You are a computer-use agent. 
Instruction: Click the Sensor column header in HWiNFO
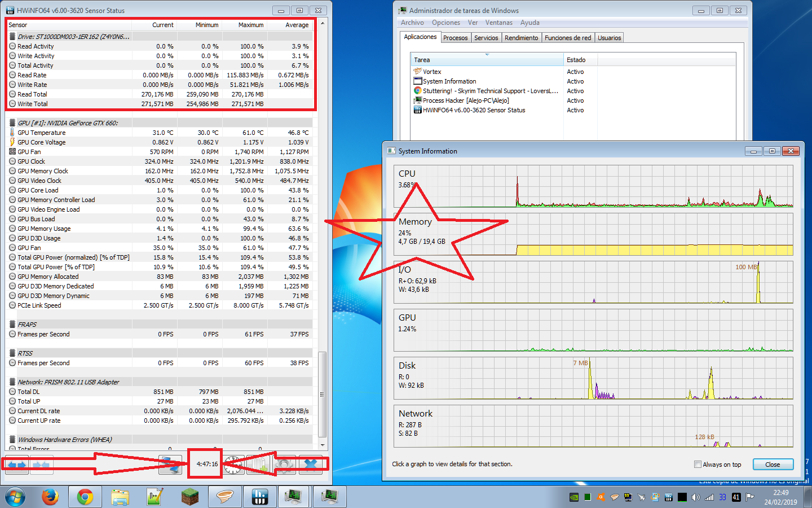tap(69, 25)
